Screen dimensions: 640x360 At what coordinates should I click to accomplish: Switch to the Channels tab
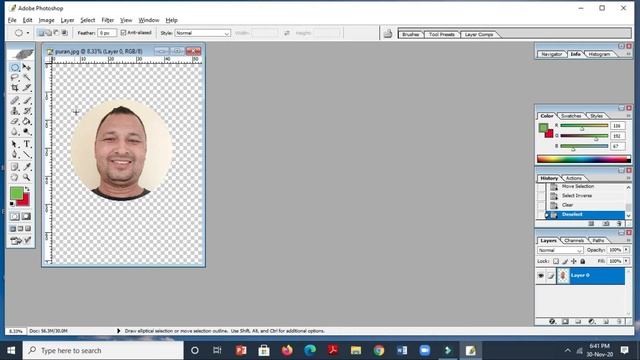tap(574, 241)
